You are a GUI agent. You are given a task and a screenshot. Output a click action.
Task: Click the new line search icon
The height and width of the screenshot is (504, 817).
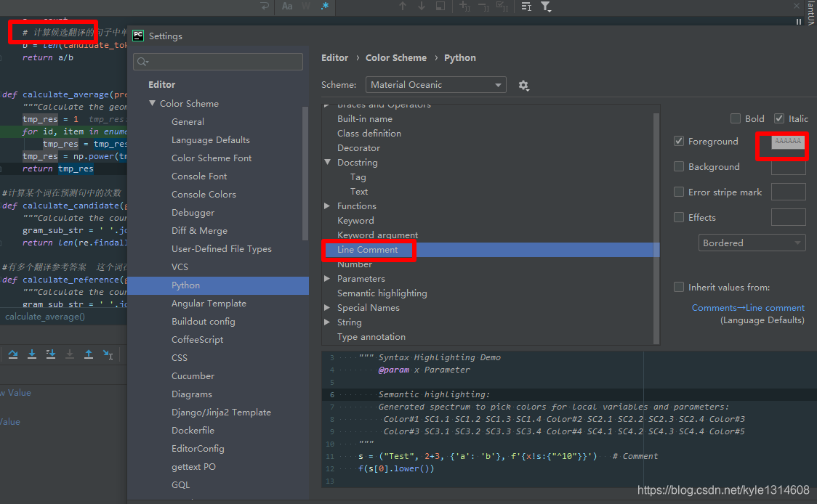click(265, 7)
